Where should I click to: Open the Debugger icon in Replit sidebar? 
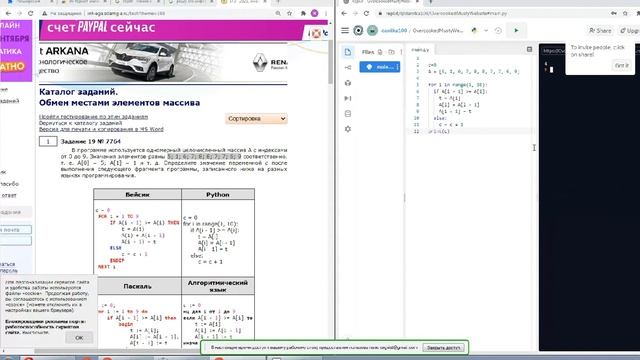[x=348, y=98]
